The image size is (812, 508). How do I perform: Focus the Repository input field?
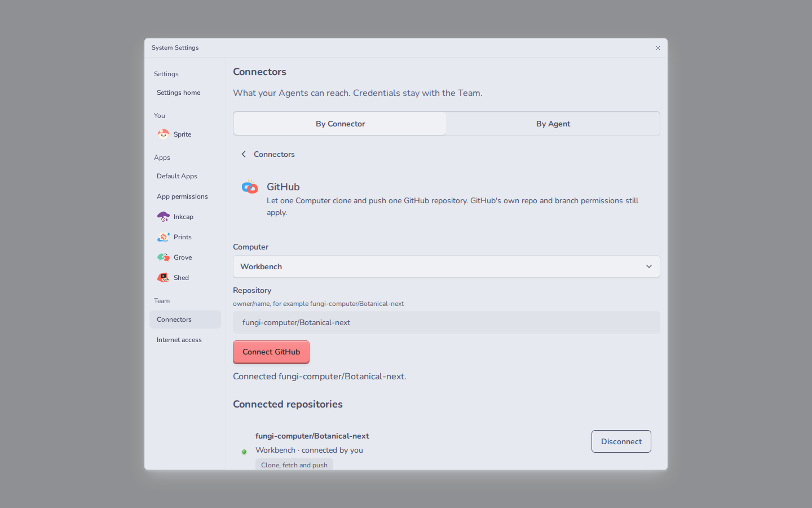coord(447,322)
